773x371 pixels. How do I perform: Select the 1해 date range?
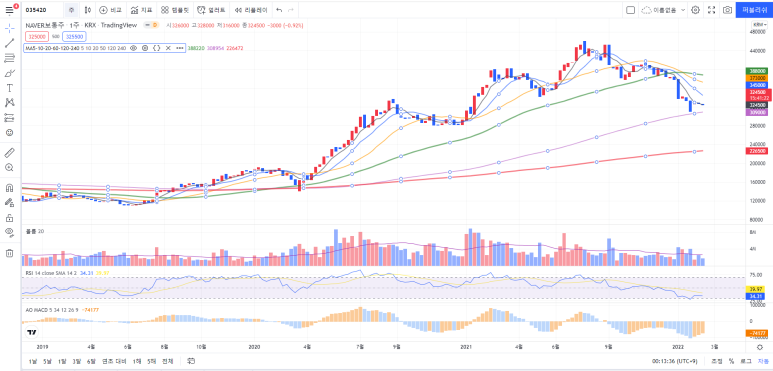pyautogui.click(x=137, y=361)
